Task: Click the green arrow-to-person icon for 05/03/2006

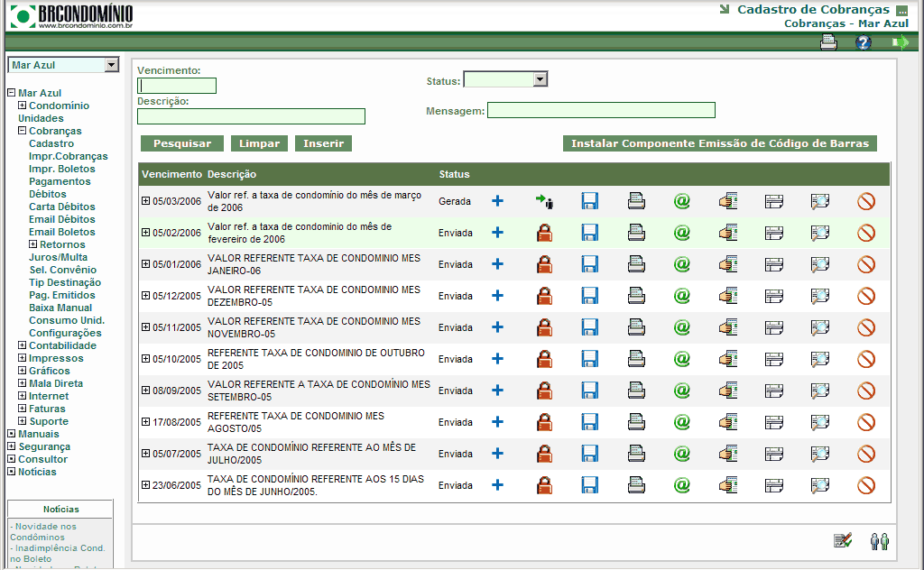Action: click(544, 201)
